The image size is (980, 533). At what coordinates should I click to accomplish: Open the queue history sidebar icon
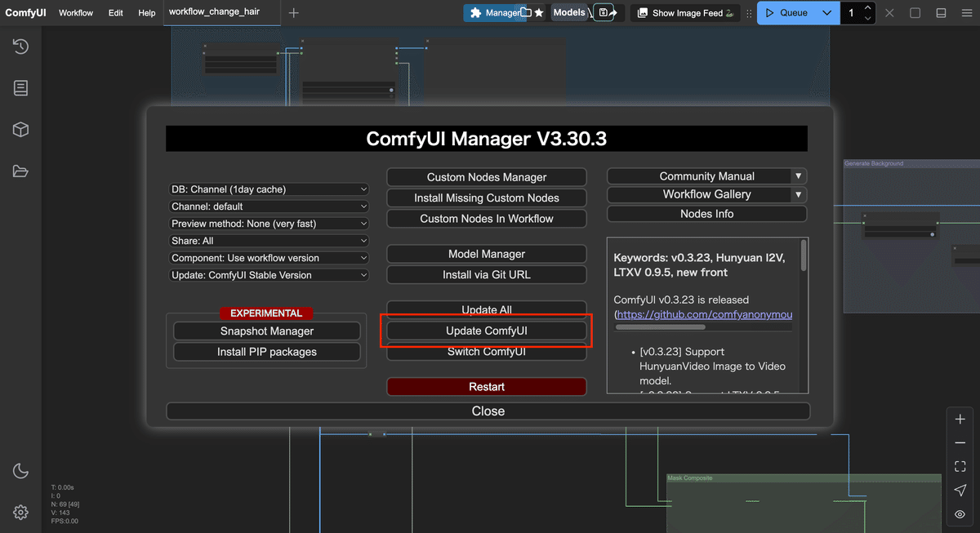click(20, 47)
